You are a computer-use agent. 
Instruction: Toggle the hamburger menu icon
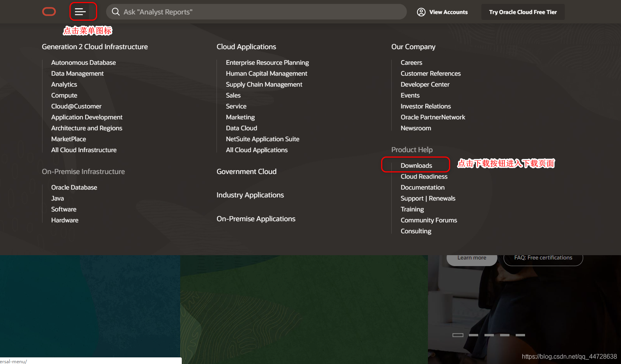(80, 12)
